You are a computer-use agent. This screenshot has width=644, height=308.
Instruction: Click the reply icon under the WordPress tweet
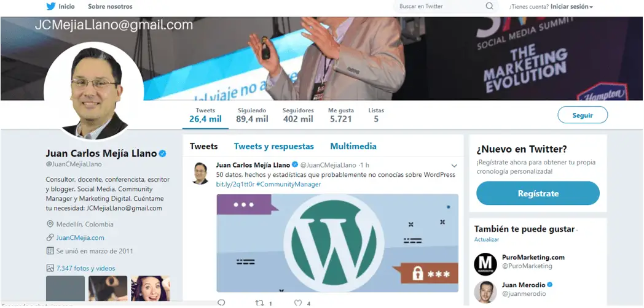tap(221, 303)
